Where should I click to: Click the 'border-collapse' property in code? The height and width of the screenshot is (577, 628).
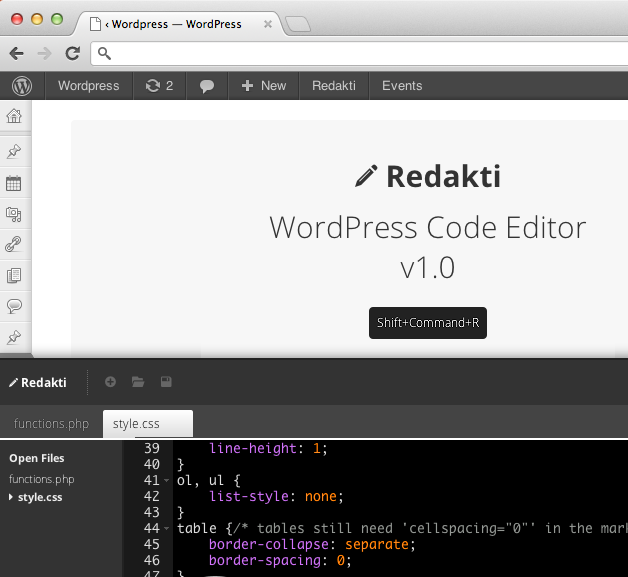click(269, 544)
